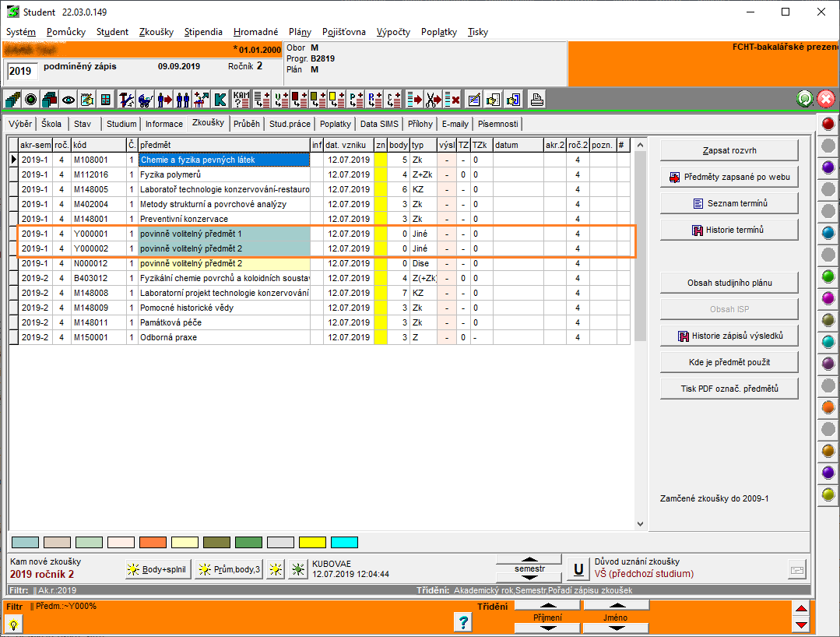Click the blue question mark help icon
The height and width of the screenshot is (637, 840).
(x=463, y=621)
